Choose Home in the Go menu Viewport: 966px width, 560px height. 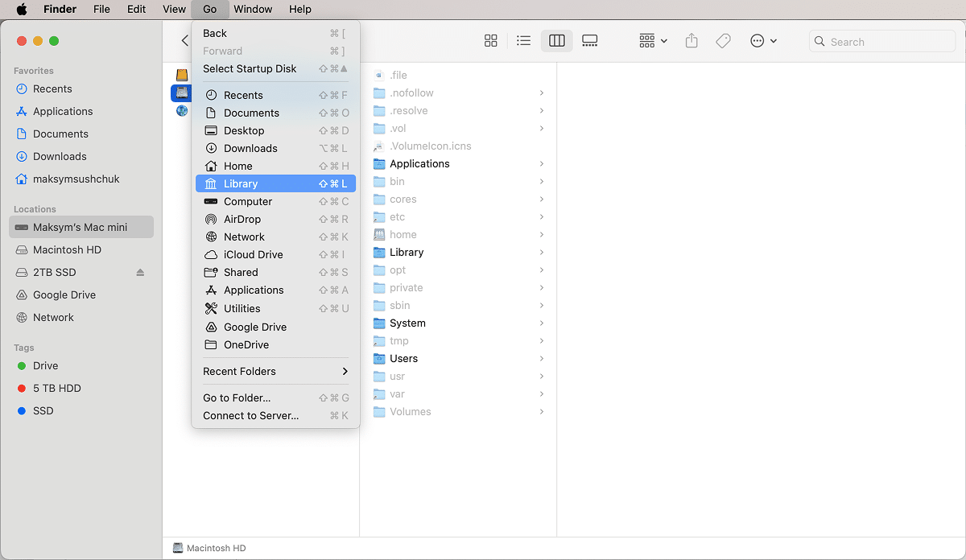275,166
